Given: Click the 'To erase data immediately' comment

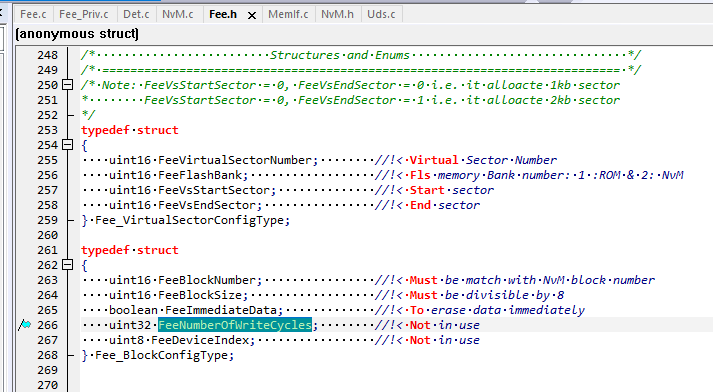Looking at the screenshot, I should click(x=497, y=310).
